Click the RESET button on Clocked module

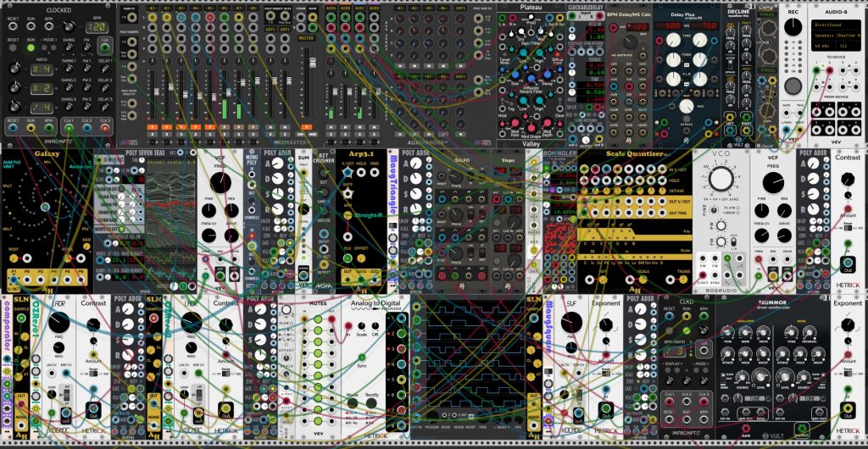point(13,48)
